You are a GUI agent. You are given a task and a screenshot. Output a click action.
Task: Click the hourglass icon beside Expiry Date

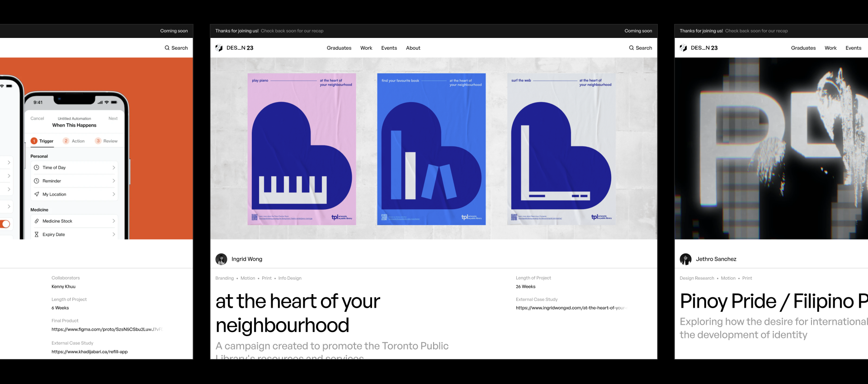(x=37, y=234)
